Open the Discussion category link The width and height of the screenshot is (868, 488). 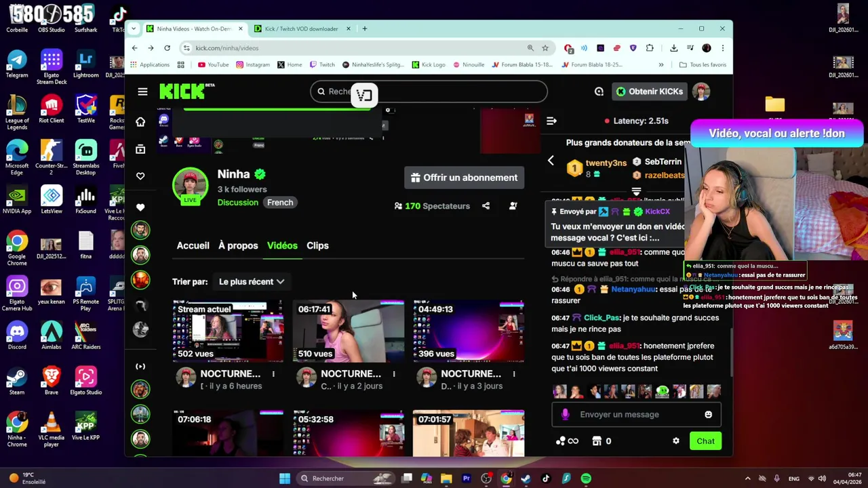coord(237,203)
